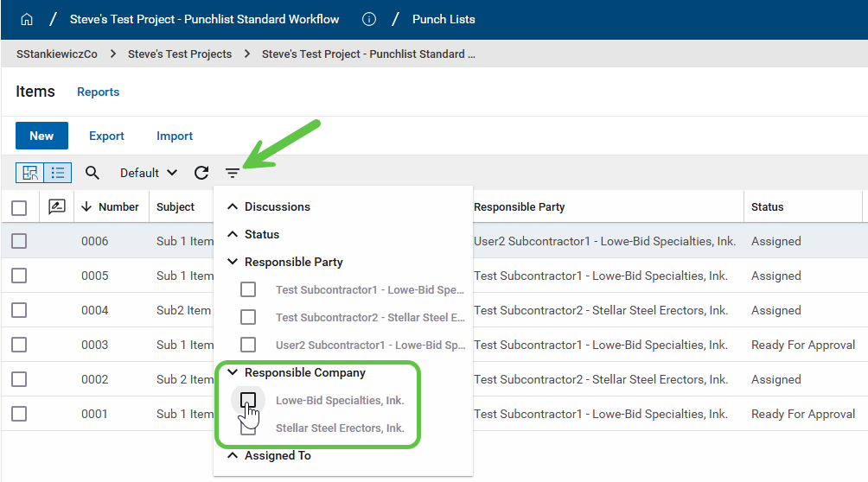
Task: Expand the Discussions filter section
Action: point(232,206)
